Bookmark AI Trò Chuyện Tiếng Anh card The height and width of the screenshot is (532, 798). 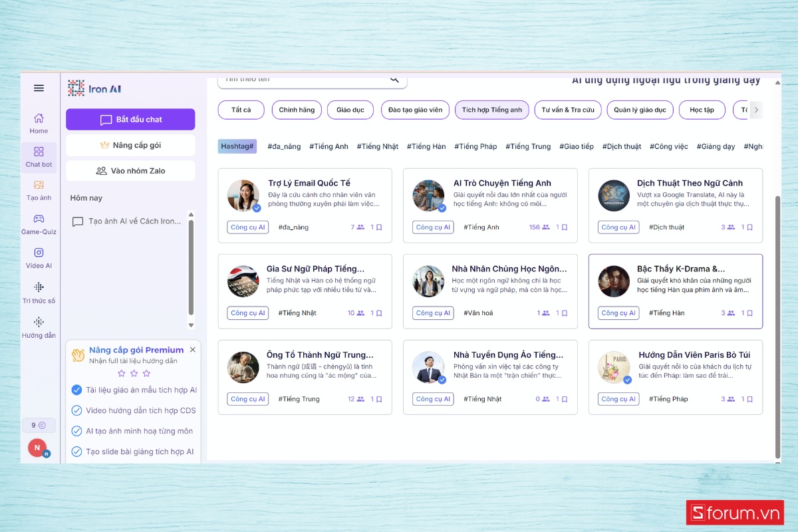tap(564, 227)
